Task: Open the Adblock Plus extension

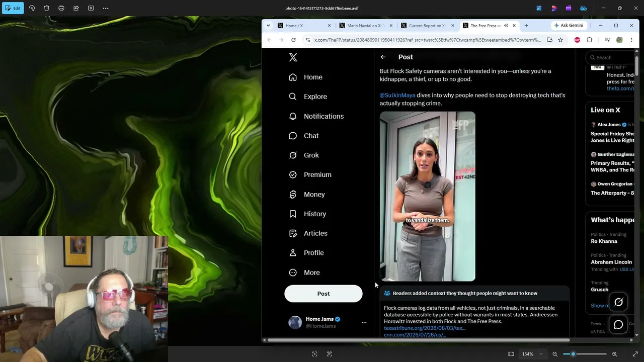Action: pos(577,40)
